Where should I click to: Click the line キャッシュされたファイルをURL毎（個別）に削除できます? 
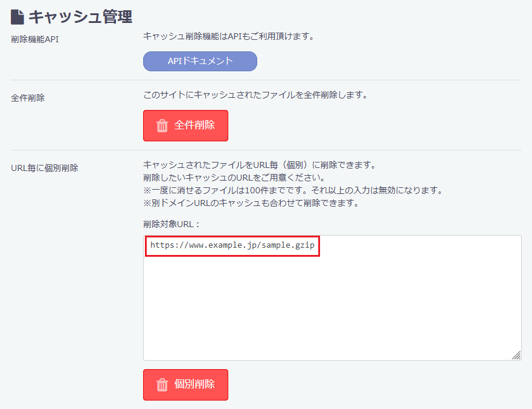[x=260, y=165]
